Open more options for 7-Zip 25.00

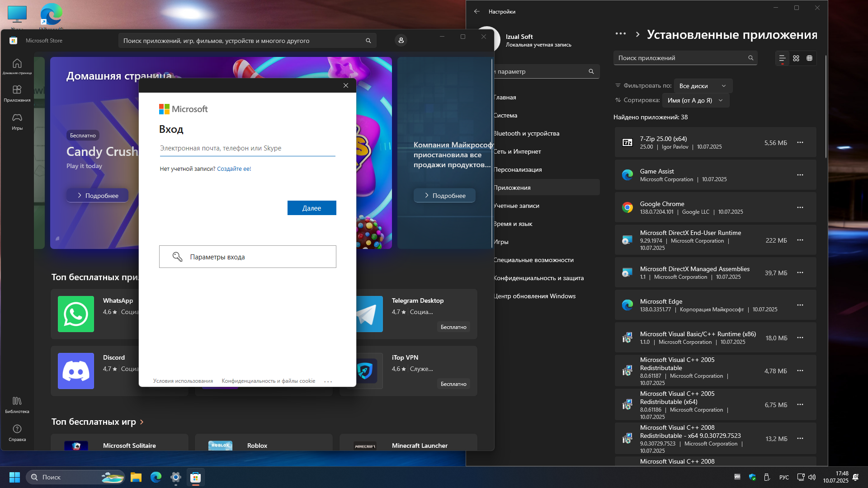click(800, 142)
